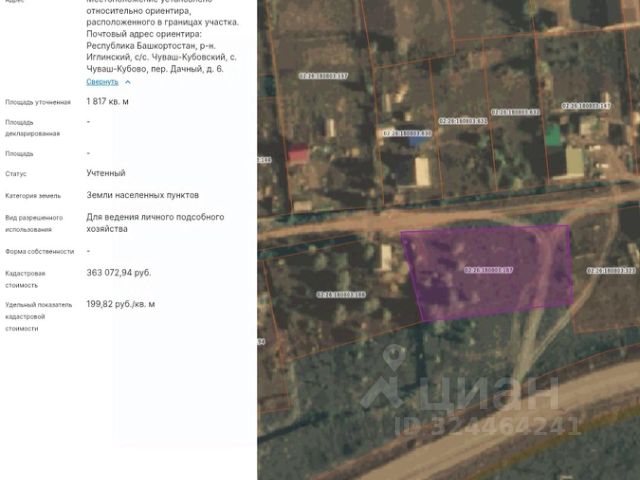Click the Удельный показатель кадастровой стоимости label

[x=39, y=316]
